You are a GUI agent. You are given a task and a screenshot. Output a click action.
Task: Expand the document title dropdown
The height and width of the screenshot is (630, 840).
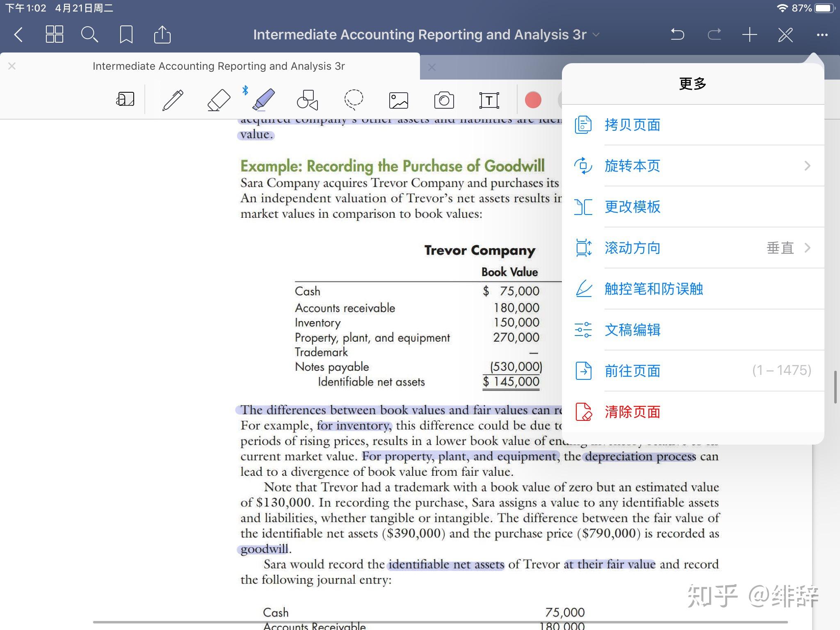click(596, 35)
